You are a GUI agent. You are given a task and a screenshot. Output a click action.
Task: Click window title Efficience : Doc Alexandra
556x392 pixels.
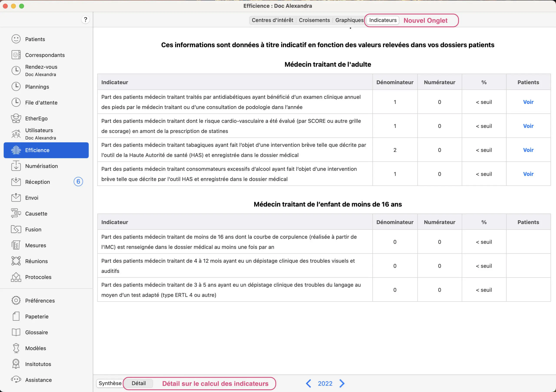tap(278, 6)
